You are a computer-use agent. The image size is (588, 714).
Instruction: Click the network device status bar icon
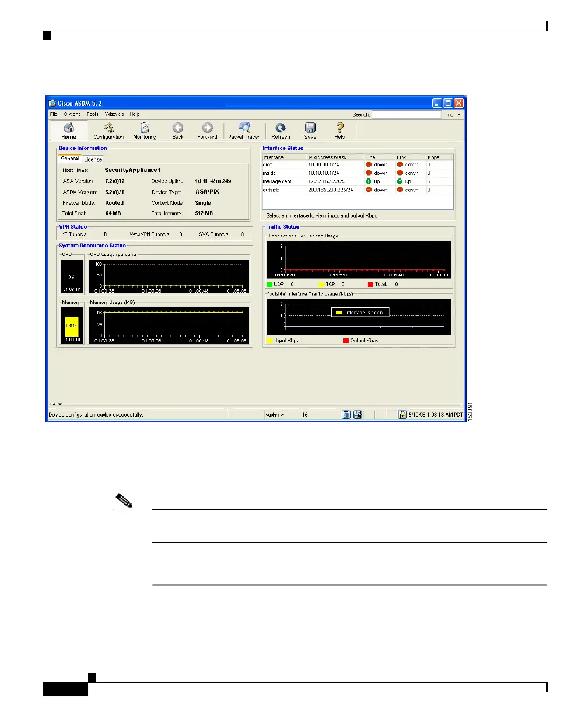point(358,414)
